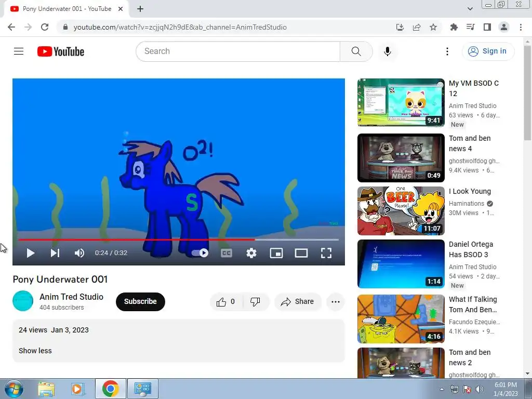
Task: Open new tab with plus button
Action: point(140,9)
